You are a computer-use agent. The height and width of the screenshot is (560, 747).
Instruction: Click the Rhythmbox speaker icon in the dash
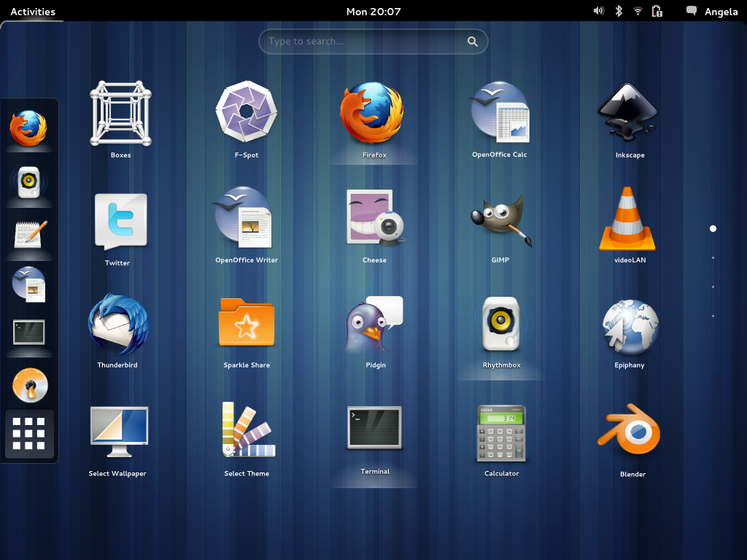click(x=29, y=182)
